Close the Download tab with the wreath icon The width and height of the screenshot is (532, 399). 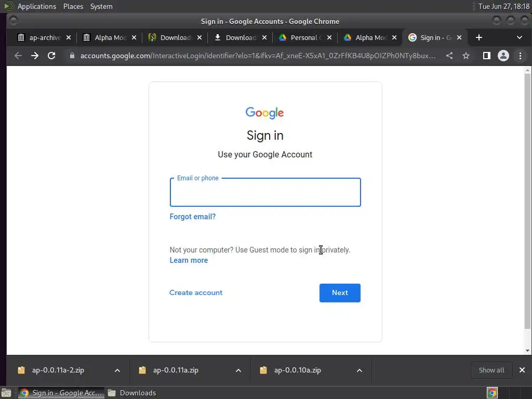pos(199,37)
